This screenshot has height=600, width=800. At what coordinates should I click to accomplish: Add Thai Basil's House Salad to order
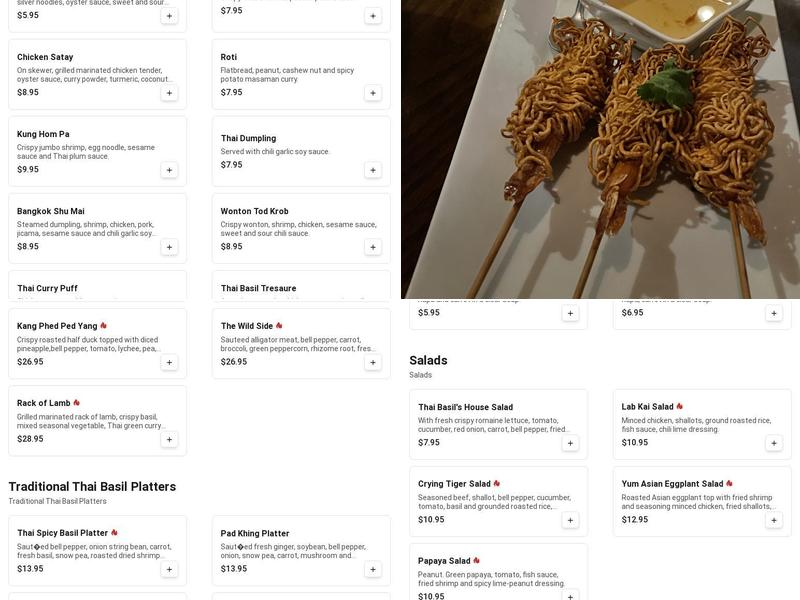tap(570, 443)
